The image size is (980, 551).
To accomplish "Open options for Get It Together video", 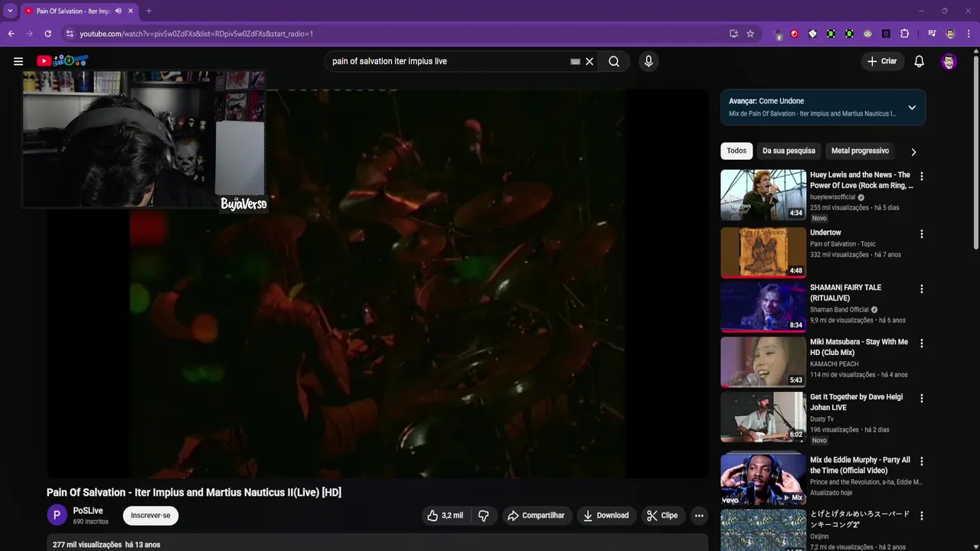I will (922, 399).
